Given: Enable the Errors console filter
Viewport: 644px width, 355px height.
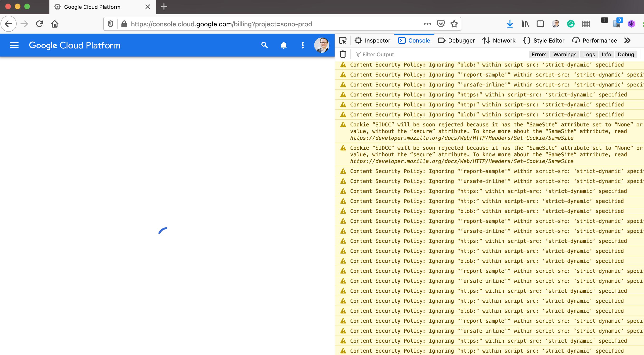Looking at the screenshot, I should pos(539,54).
